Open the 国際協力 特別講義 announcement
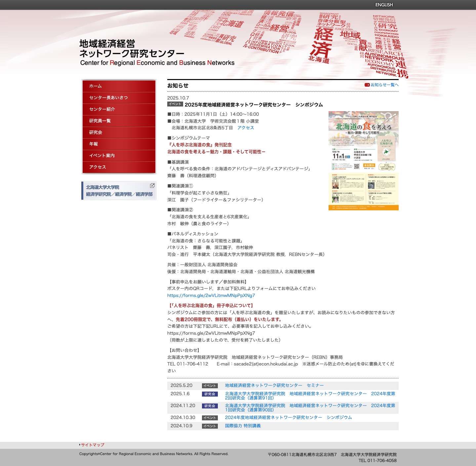 click(242, 426)
